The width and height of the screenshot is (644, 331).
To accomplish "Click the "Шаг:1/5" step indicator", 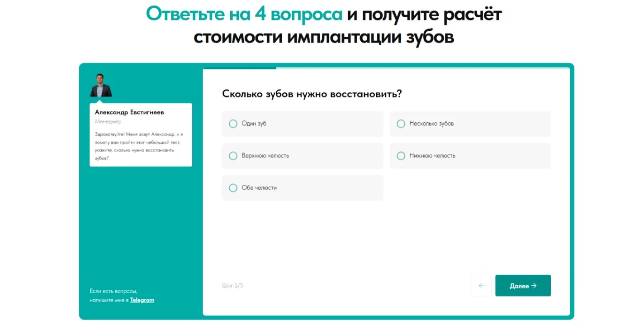I will 232,286.
